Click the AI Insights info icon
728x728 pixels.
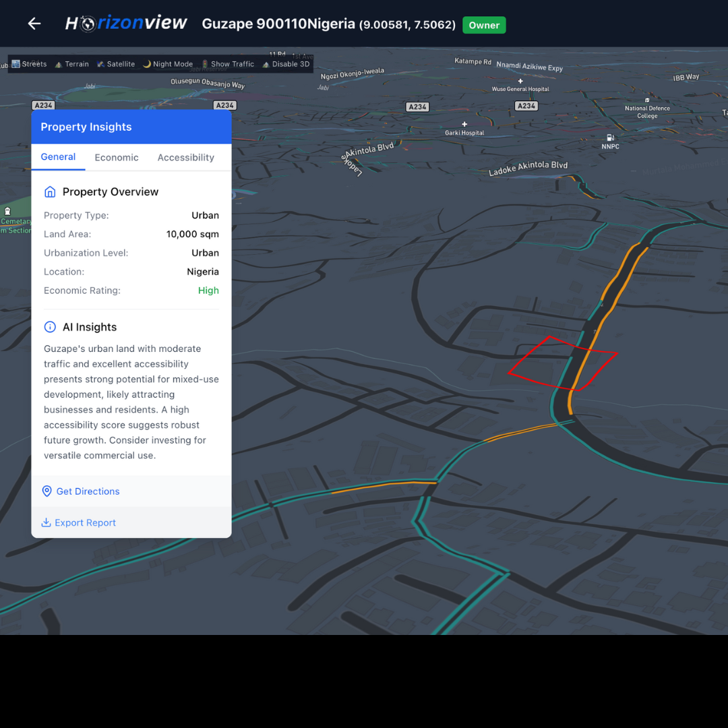tap(50, 327)
